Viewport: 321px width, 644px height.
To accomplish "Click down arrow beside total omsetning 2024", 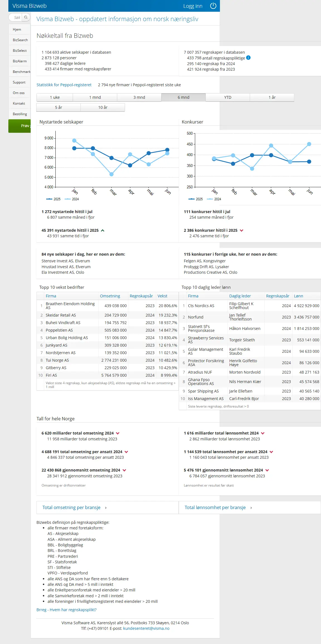I will click(118, 433).
